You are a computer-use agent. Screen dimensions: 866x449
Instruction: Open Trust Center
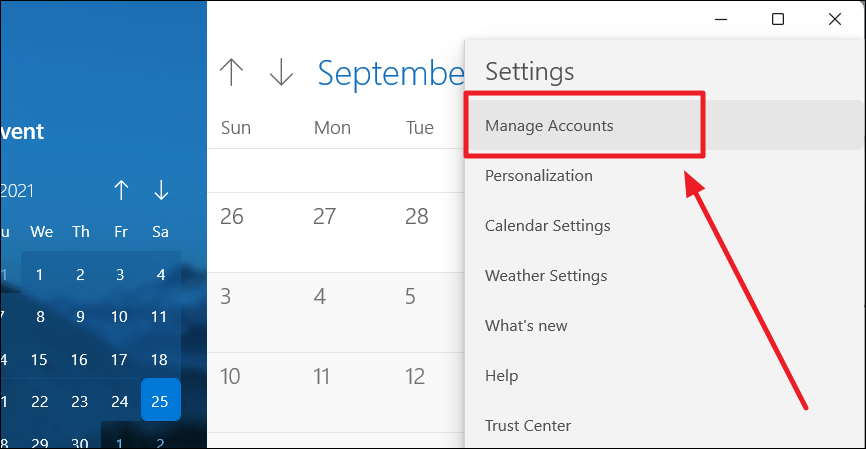(x=528, y=426)
